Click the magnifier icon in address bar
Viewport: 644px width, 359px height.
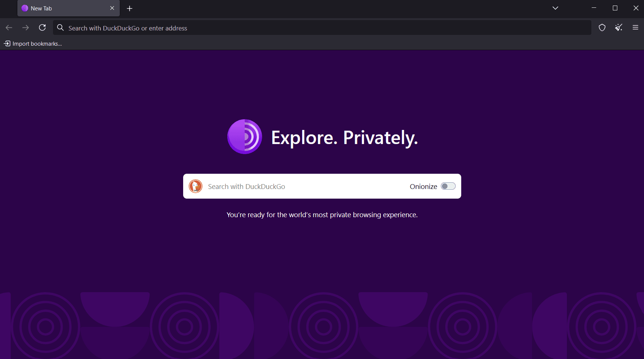(60, 28)
